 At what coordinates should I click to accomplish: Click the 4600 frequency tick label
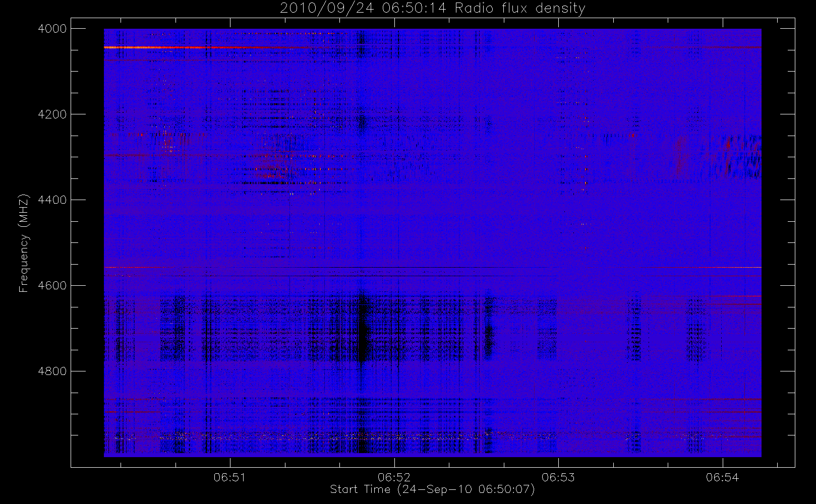coord(52,286)
